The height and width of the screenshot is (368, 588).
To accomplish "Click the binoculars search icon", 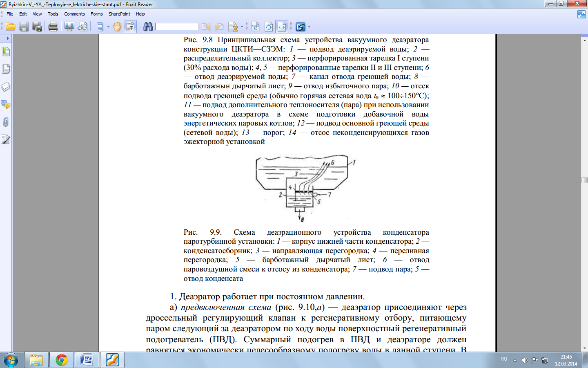I will pyautogui.click(x=148, y=27).
